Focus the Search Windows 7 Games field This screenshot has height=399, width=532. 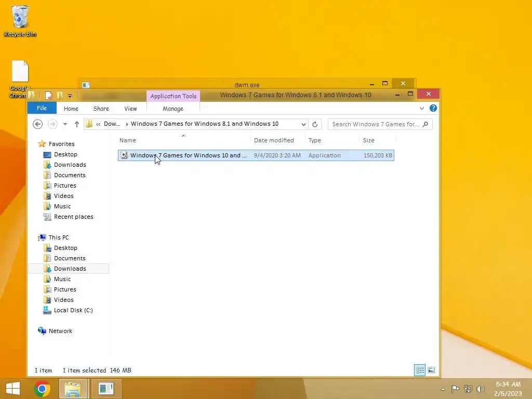[380, 124]
